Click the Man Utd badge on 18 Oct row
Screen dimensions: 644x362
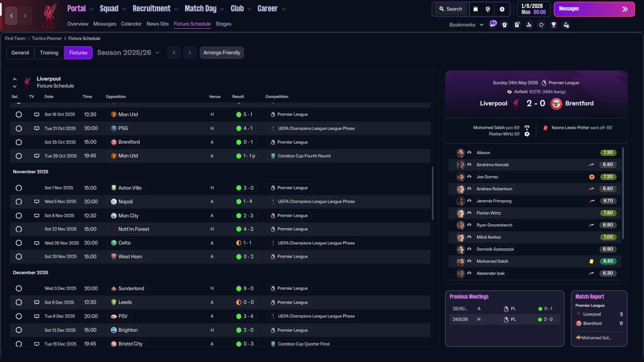(x=114, y=115)
